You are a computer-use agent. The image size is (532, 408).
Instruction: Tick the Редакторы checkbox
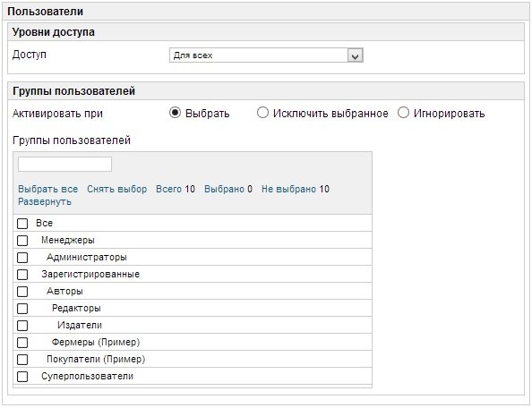tap(22, 309)
